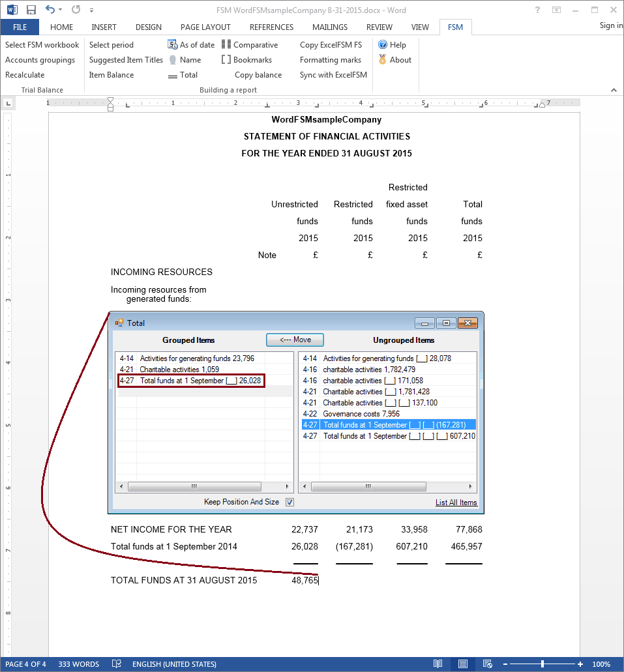The width and height of the screenshot is (624, 672).
Task: Go to the PAGE LAYOUT tab
Action: click(205, 27)
